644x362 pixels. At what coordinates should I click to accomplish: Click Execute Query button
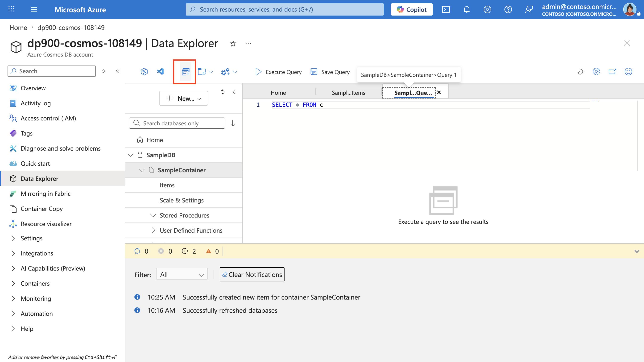pos(278,72)
